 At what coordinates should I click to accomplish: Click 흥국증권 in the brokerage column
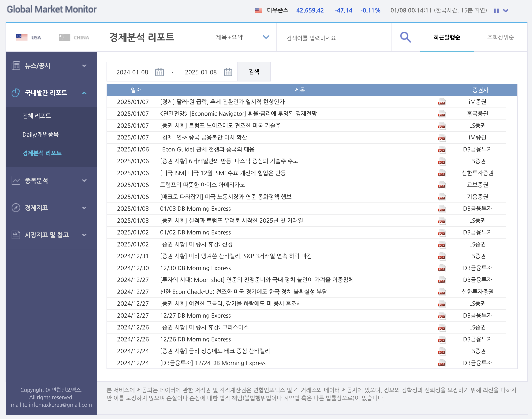pos(477,114)
